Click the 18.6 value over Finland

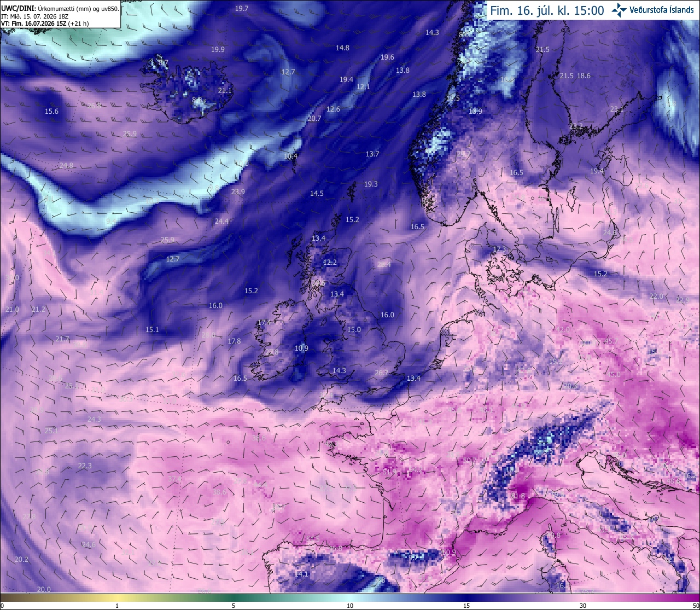tap(584, 76)
